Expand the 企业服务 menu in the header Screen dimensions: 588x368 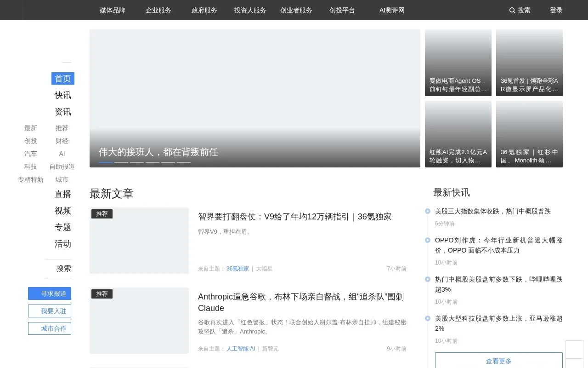pos(158,10)
